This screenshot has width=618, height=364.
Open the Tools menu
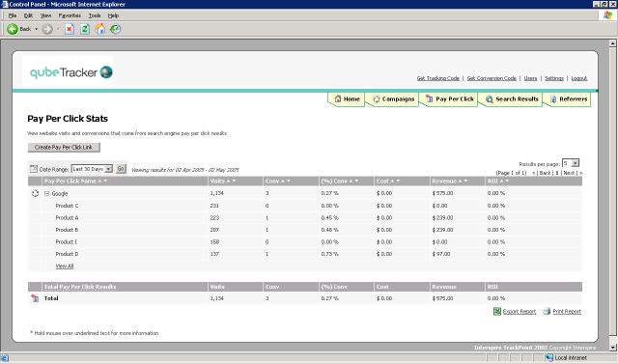click(x=95, y=15)
